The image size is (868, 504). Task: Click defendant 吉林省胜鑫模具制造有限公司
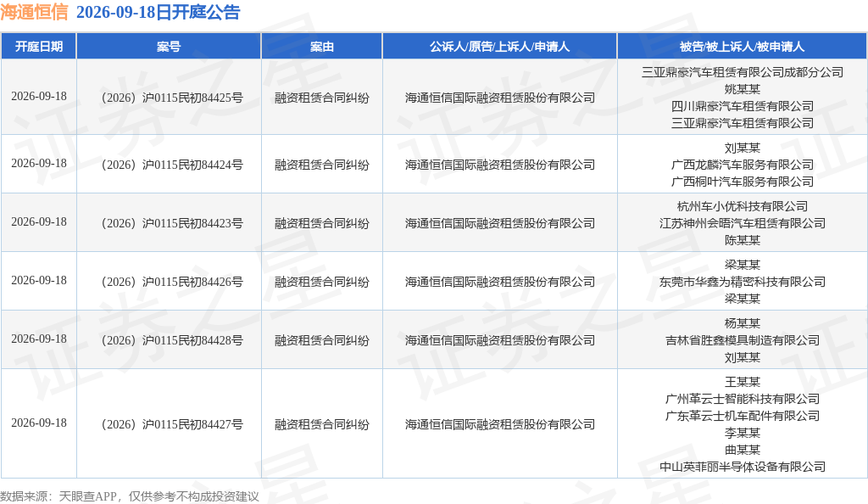click(x=743, y=340)
